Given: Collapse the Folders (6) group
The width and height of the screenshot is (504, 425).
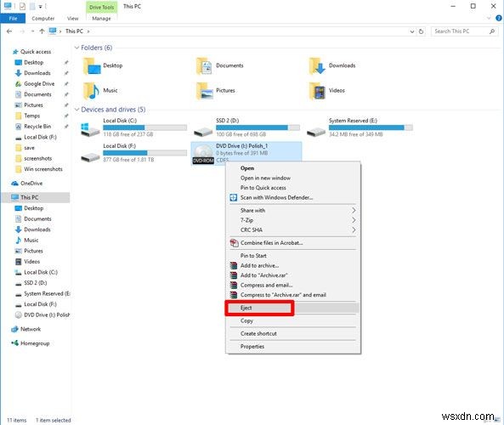Looking at the screenshot, I should click(x=76, y=48).
